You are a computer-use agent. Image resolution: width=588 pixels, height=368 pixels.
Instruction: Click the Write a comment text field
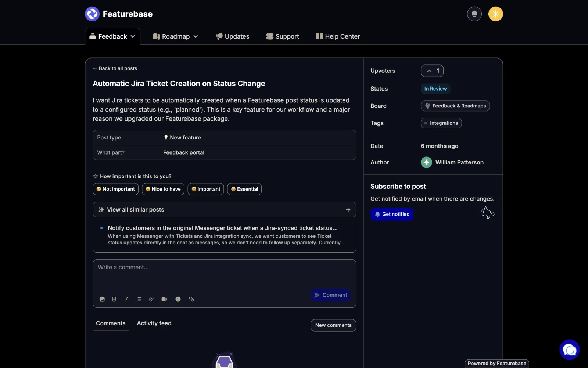[x=224, y=274]
